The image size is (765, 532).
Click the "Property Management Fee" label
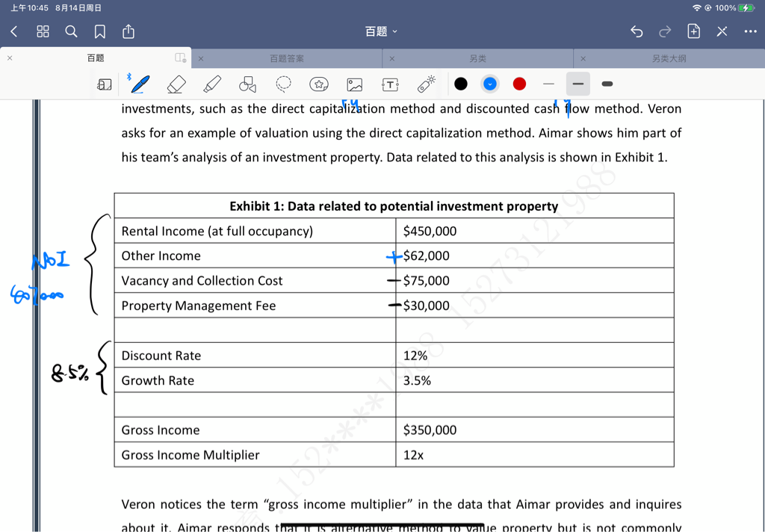pos(199,306)
